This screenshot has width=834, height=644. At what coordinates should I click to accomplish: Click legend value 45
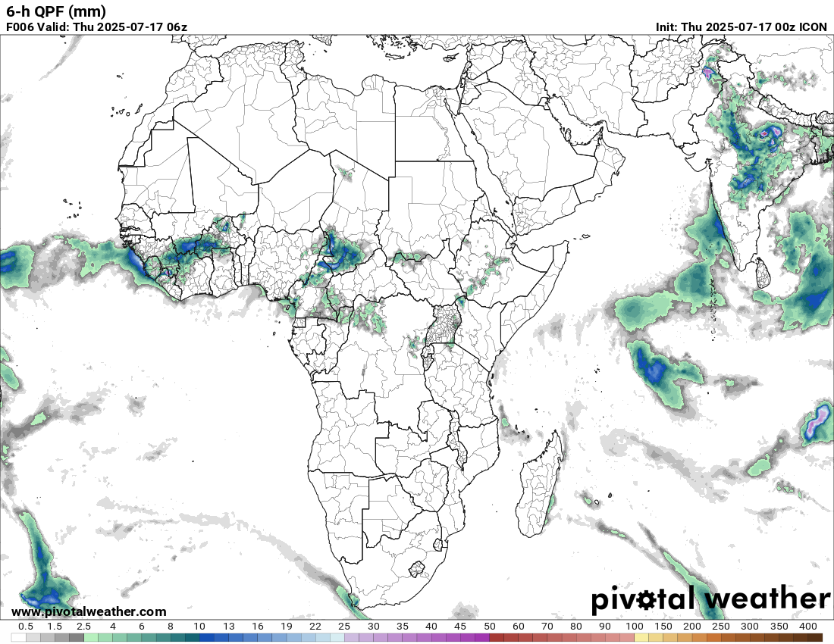coord(460,627)
